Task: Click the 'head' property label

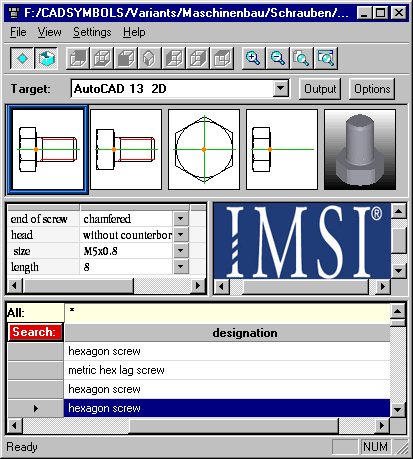Action: 22,235
